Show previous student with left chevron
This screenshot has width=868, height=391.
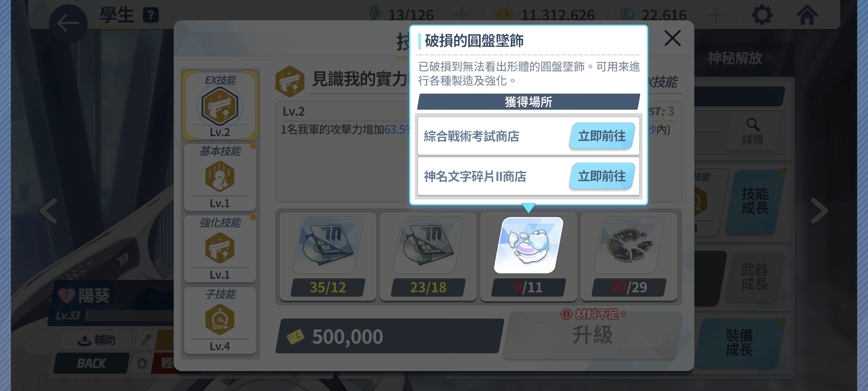pyautogui.click(x=49, y=210)
